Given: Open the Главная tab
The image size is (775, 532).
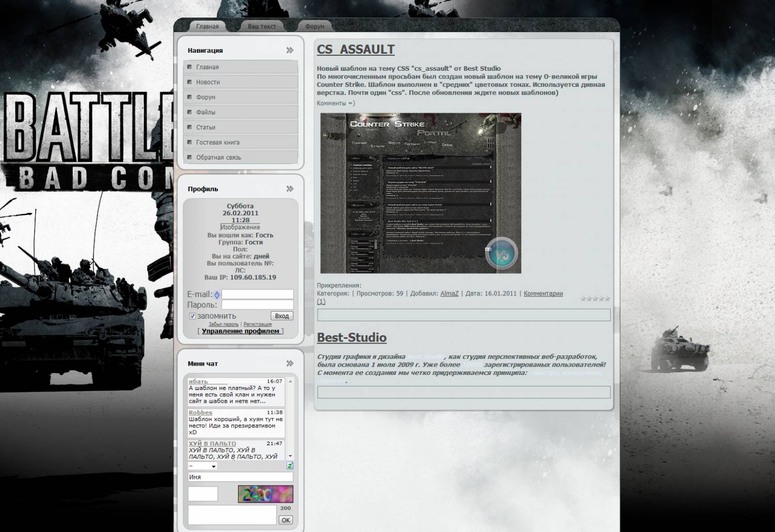Looking at the screenshot, I should click(x=207, y=26).
